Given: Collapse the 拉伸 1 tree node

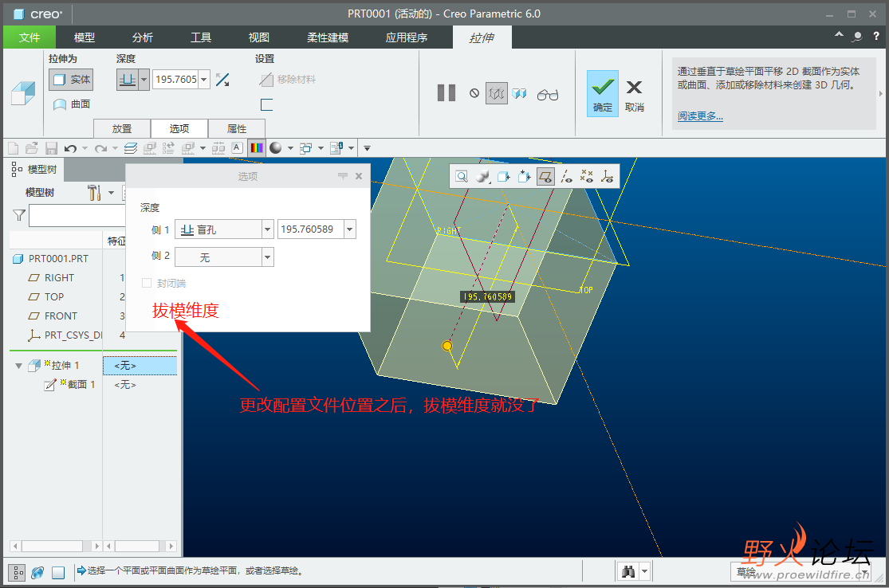Looking at the screenshot, I should pyautogui.click(x=18, y=366).
